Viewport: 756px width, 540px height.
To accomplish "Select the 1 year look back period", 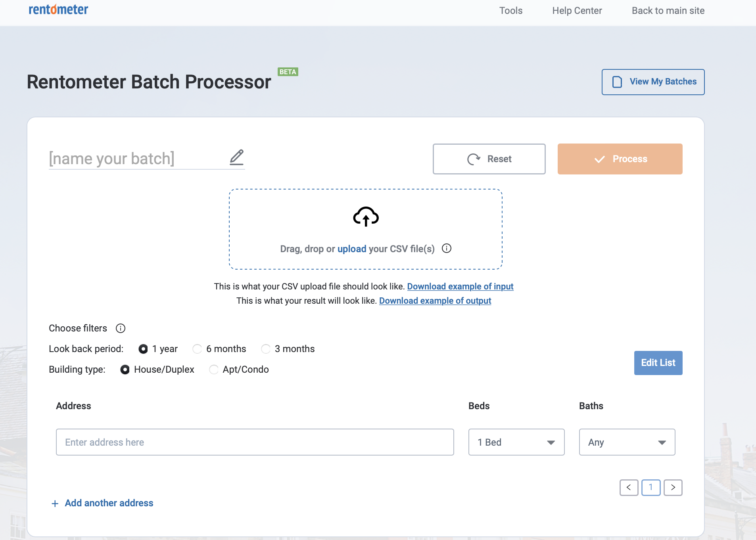I will [143, 349].
